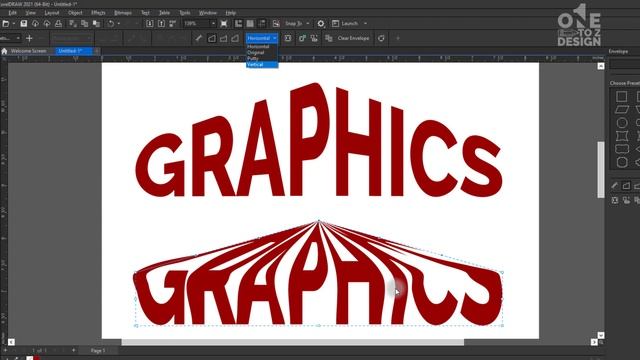Screen dimensions: 640x360
Task: Click the Save disk icon
Action: coord(24,24)
